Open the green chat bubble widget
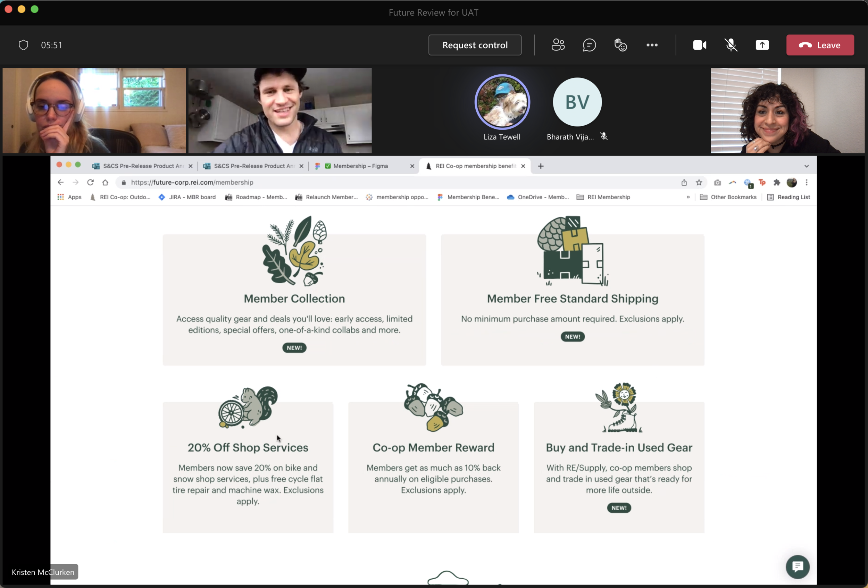The width and height of the screenshot is (868, 588). [798, 567]
